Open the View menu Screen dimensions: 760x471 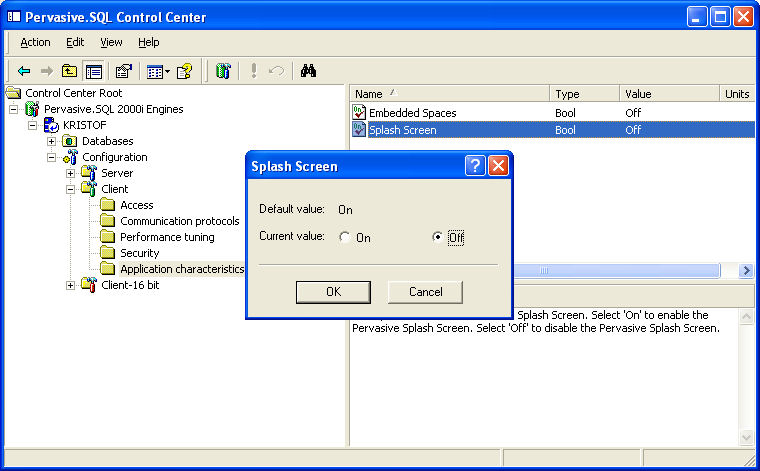pyautogui.click(x=111, y=43)
